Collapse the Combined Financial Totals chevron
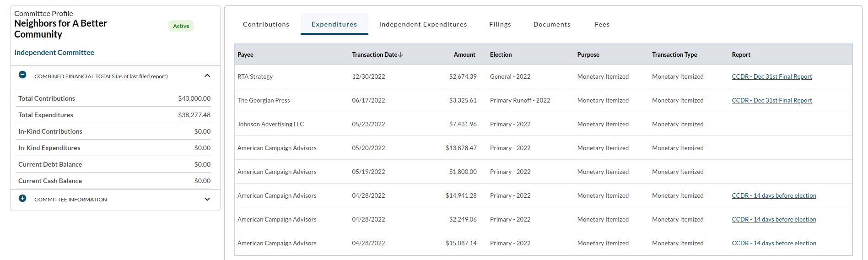 click(207, 76)
